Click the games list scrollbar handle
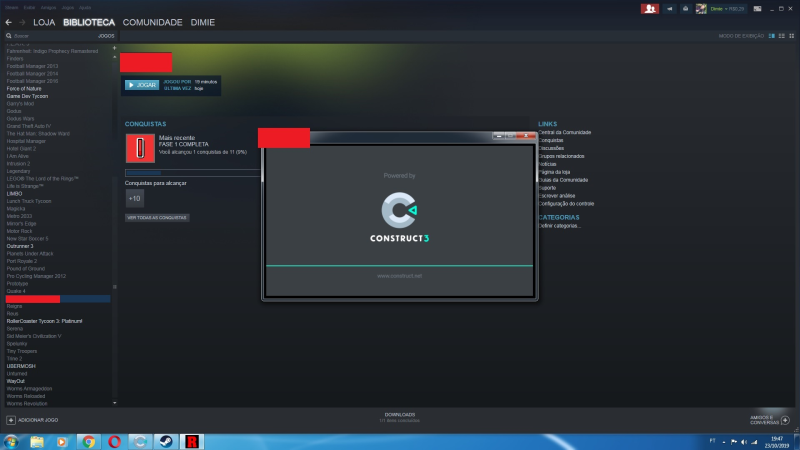800x450 pixels. (114, 287)
